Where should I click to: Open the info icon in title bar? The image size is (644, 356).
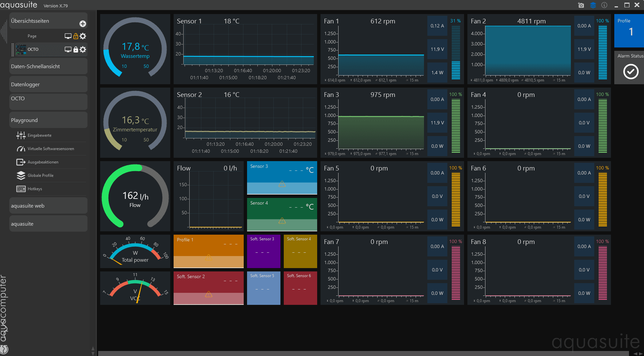click(x=604, y=5)
